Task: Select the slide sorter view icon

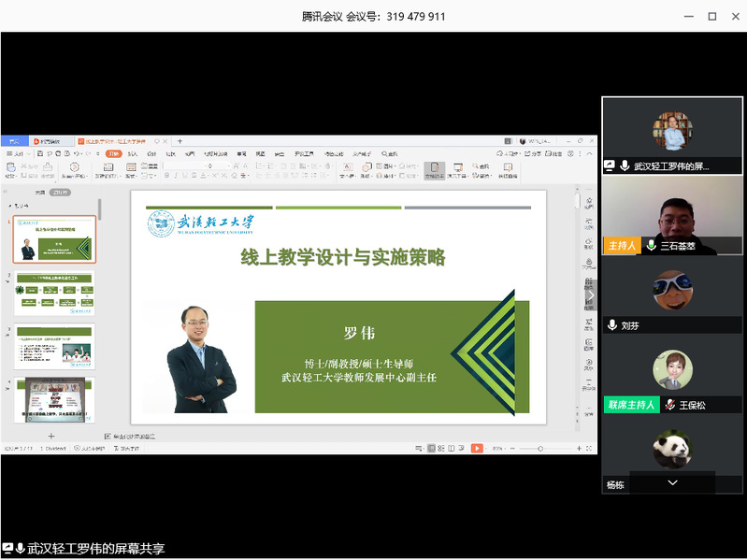Action: [x=439, y=449]
